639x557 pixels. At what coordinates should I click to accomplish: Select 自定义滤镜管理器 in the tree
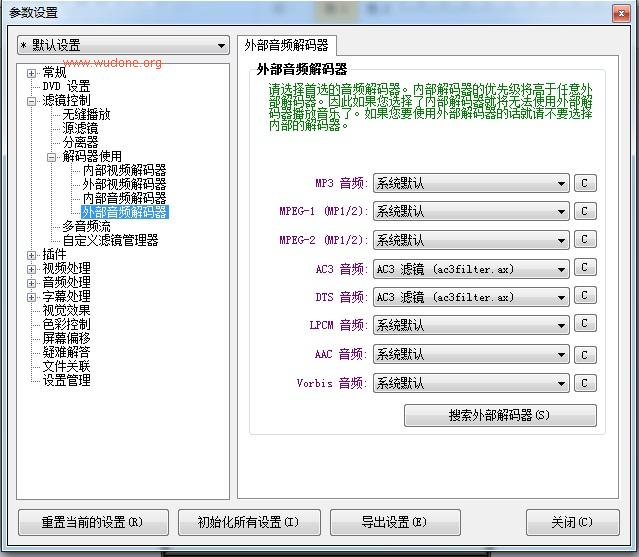110,240
